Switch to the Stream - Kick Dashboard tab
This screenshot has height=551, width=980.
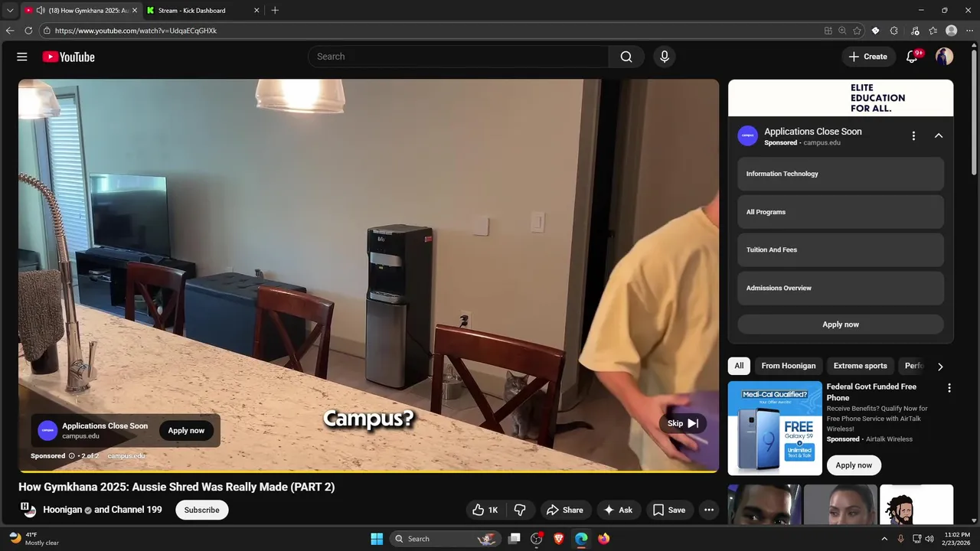tap(202, 11)
